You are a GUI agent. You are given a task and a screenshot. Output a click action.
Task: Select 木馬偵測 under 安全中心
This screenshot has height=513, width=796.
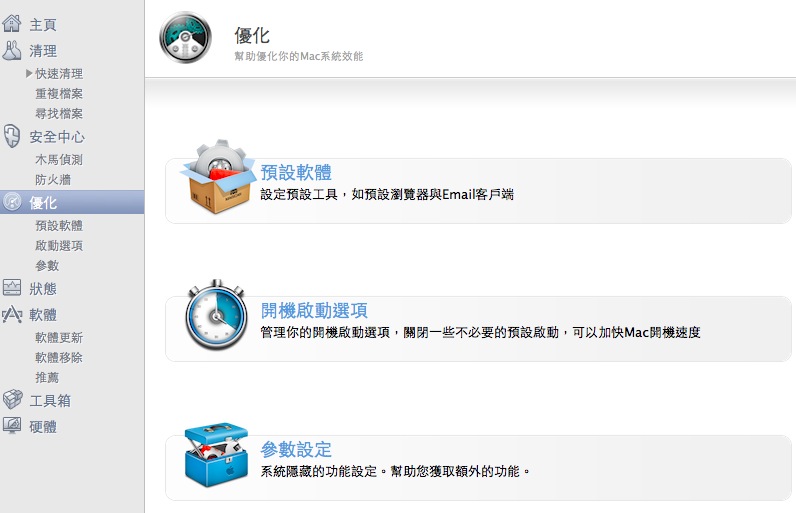coord(59,159)
